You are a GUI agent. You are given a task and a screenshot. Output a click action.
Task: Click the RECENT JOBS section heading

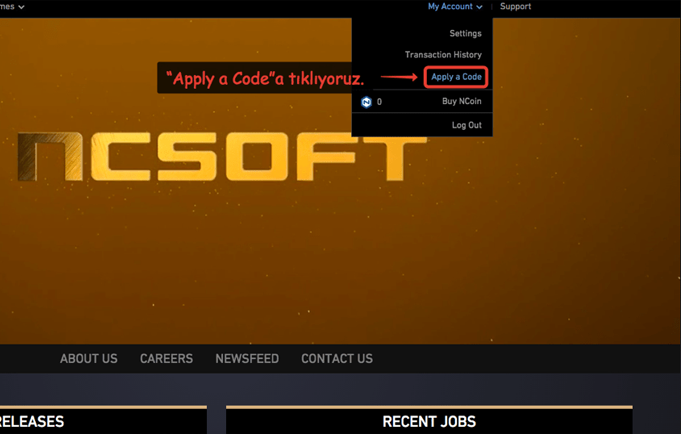(429, 421)
